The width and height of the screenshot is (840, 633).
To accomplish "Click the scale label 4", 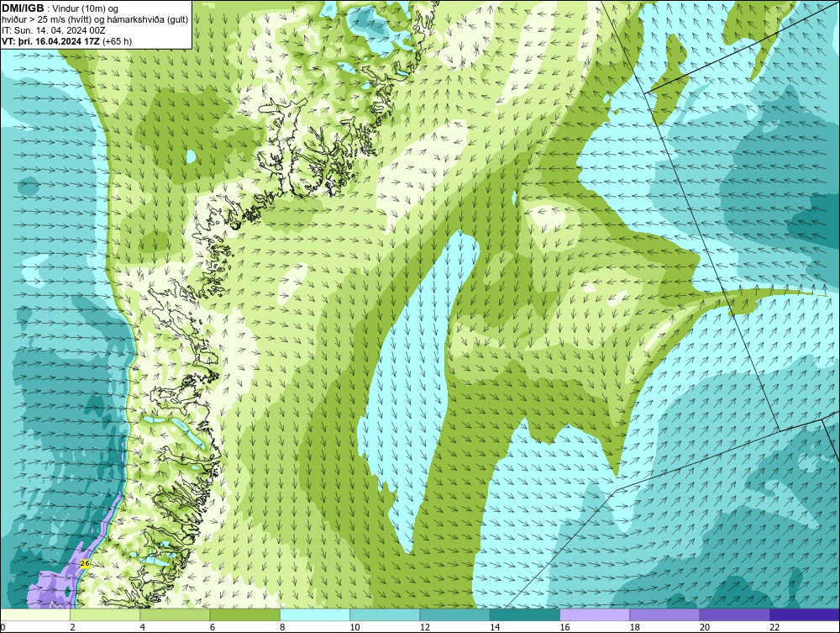I will [143, 628].
